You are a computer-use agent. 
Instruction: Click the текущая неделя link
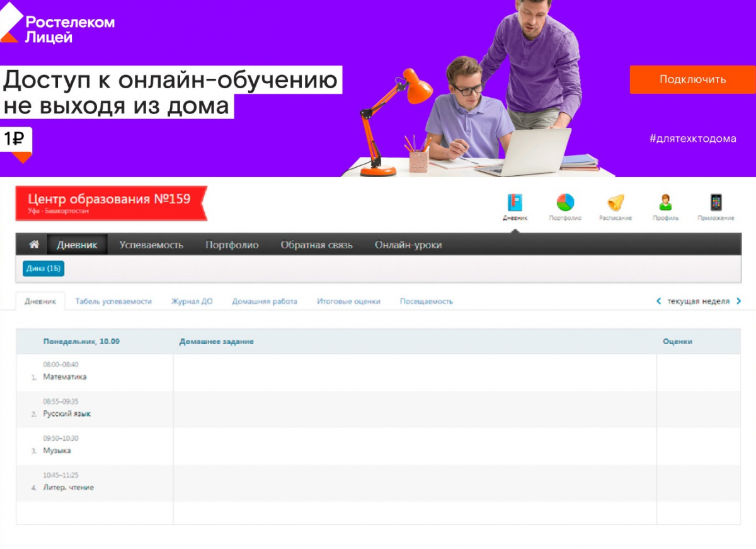click(x=698, y=301)
